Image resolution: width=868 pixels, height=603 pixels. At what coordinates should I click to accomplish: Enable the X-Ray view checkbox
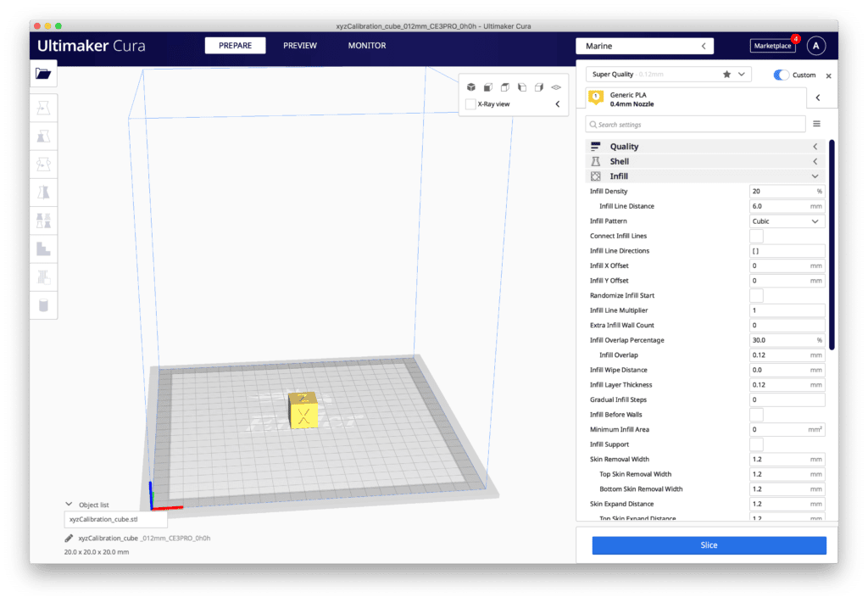pyautogui.click(x=470, y=104)
